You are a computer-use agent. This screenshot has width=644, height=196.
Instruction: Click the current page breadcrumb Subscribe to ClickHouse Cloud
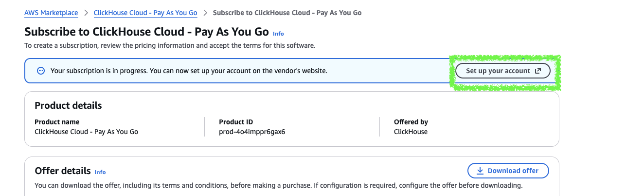click(287, 13)
